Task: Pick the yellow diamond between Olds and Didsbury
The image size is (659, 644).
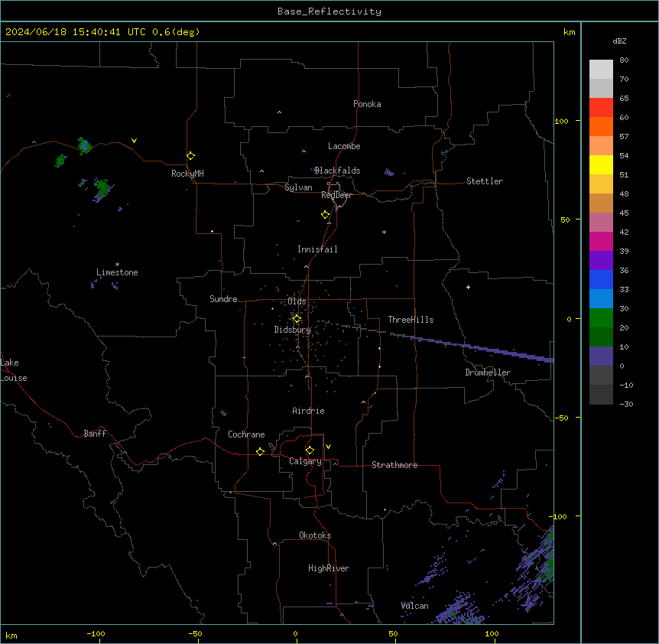Action: (x=297, y=319)
